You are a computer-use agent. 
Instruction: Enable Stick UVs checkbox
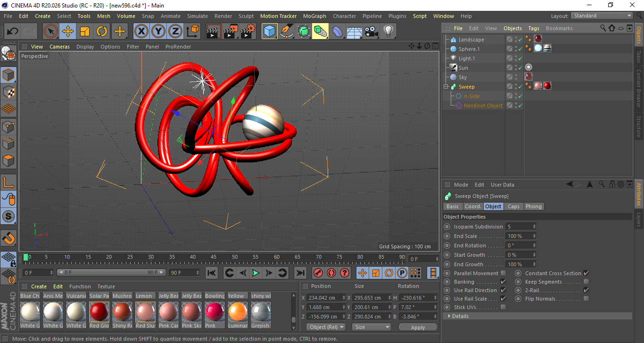pyautogui.click(x=503, y=307)
